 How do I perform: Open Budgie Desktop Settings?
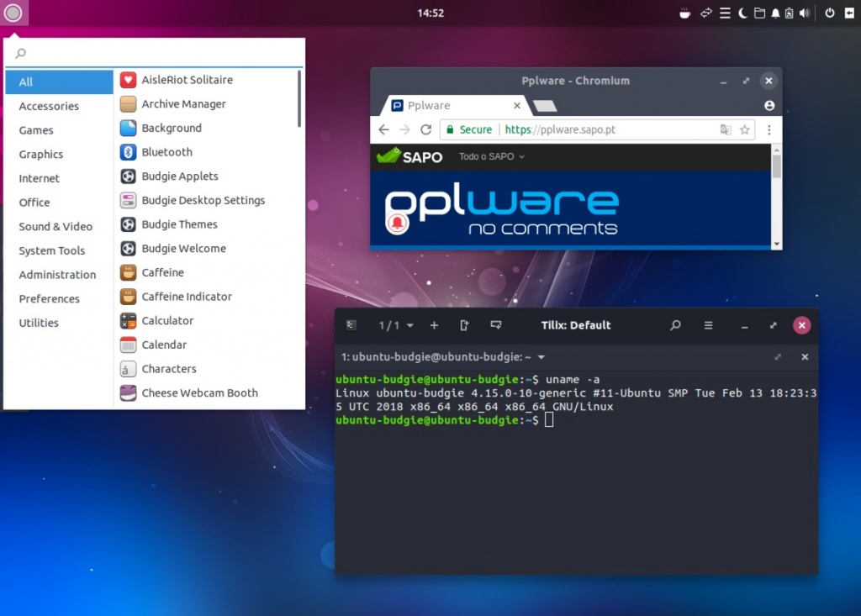click(203, 201)
